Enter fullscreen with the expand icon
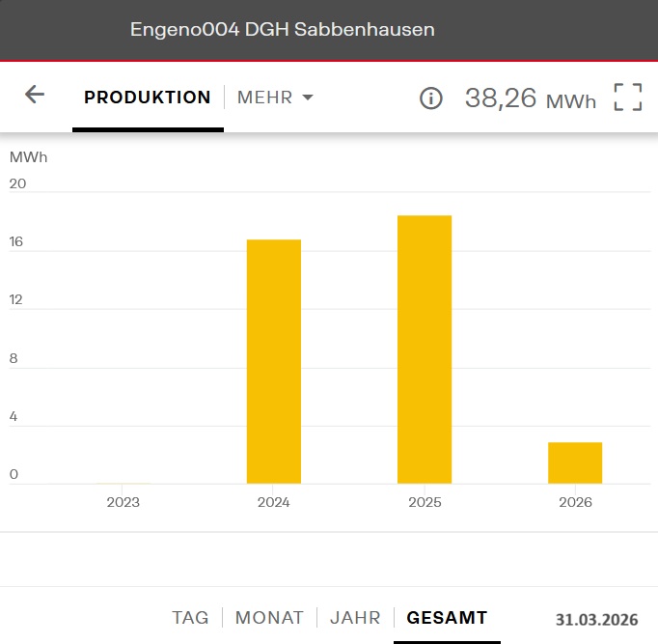The image size is (658, 644). (628, 98)
